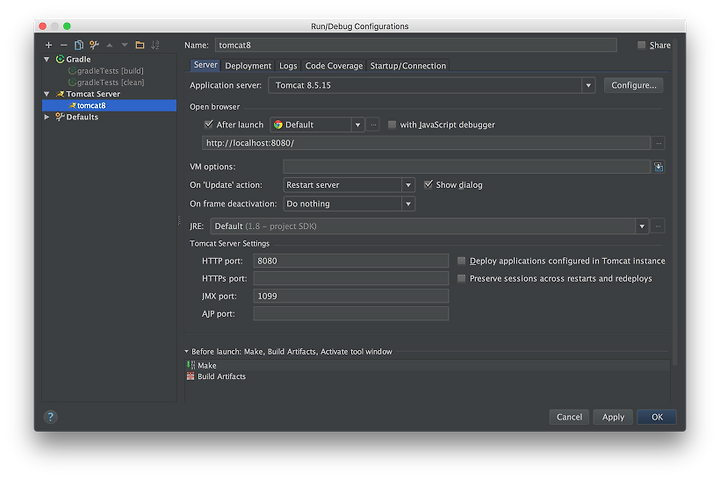Collapse the Gradle tree node

47,59
